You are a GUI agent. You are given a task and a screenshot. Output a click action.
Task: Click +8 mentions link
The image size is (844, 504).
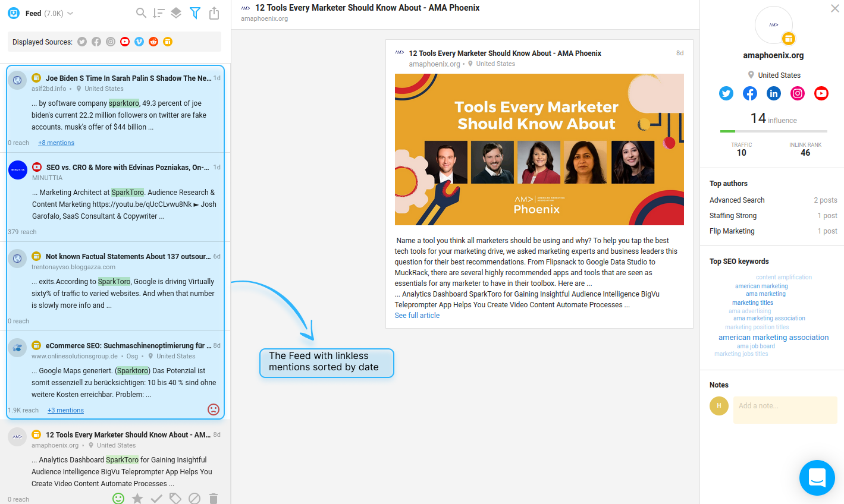pos(56,143)
